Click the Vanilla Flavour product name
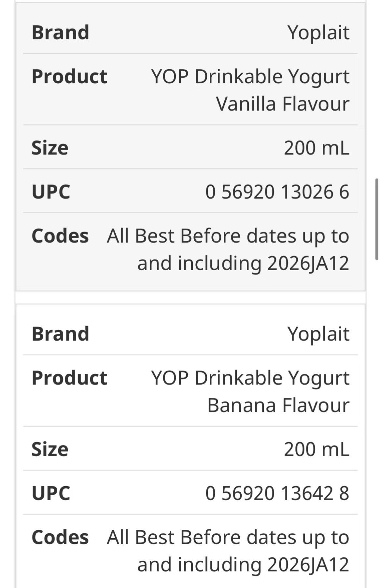 point(250,90)
